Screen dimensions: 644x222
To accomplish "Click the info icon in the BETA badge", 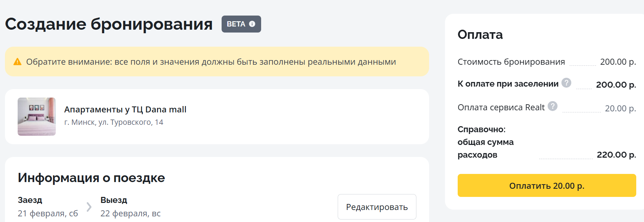I will point(252,24).
